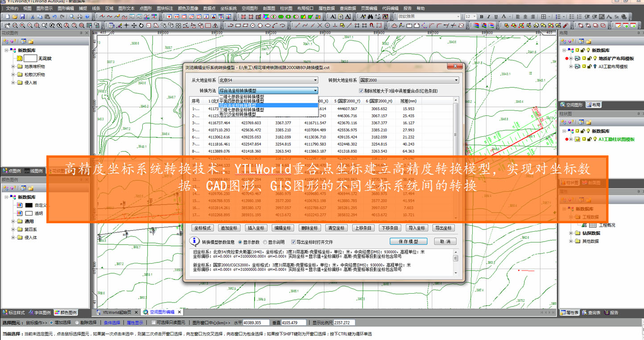Open the 转换方法 combo box

pyautogui.click(x=268, y=90)
